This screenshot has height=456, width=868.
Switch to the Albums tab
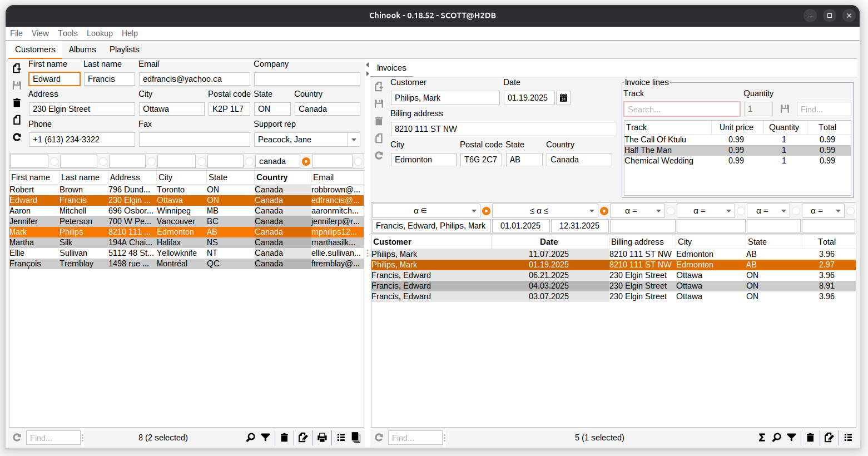[82, 49]
